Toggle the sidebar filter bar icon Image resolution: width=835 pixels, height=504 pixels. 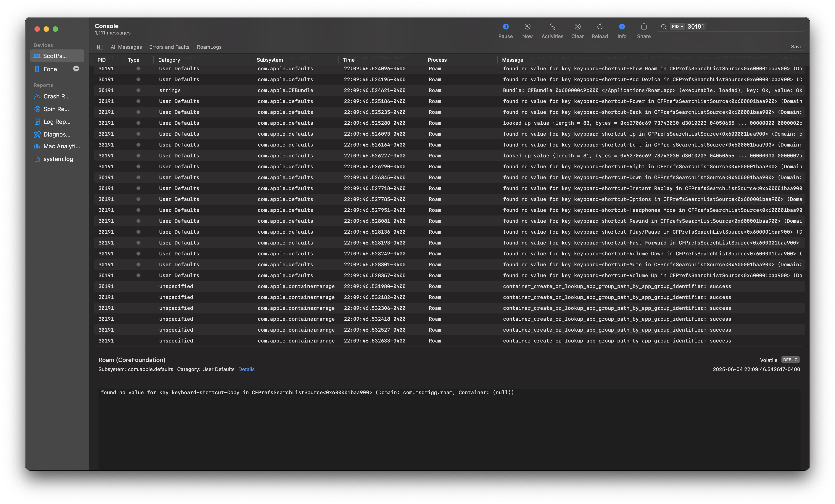100,47
